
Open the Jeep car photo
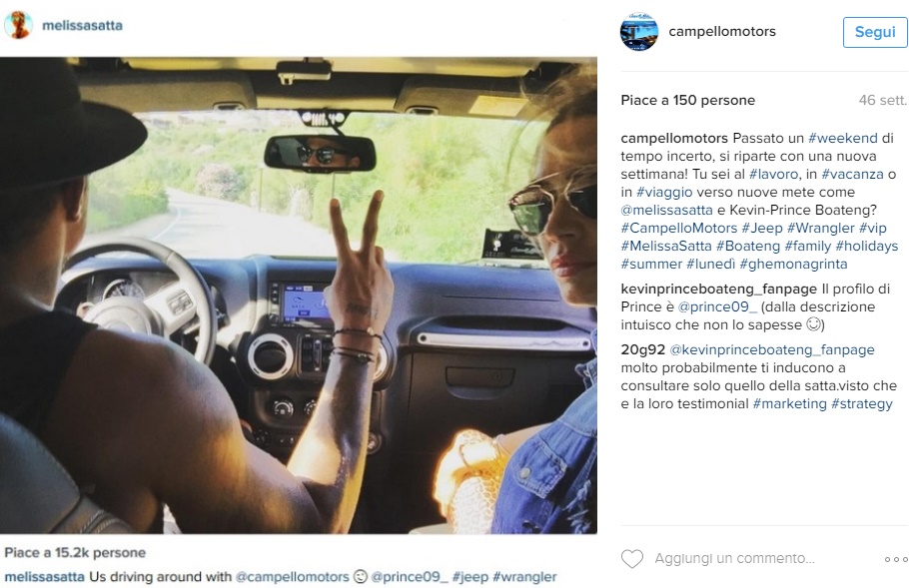pyautogui.click(x=299, y=294)
